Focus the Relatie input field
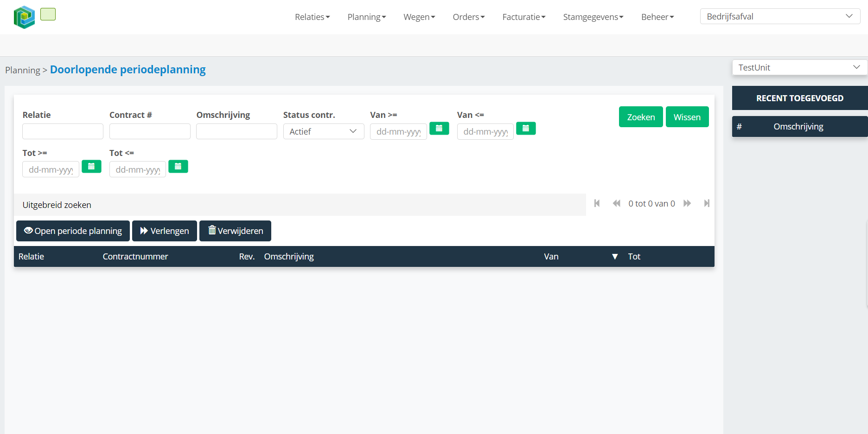This screenshot has width=868, height=434. [x=63, y=131]
